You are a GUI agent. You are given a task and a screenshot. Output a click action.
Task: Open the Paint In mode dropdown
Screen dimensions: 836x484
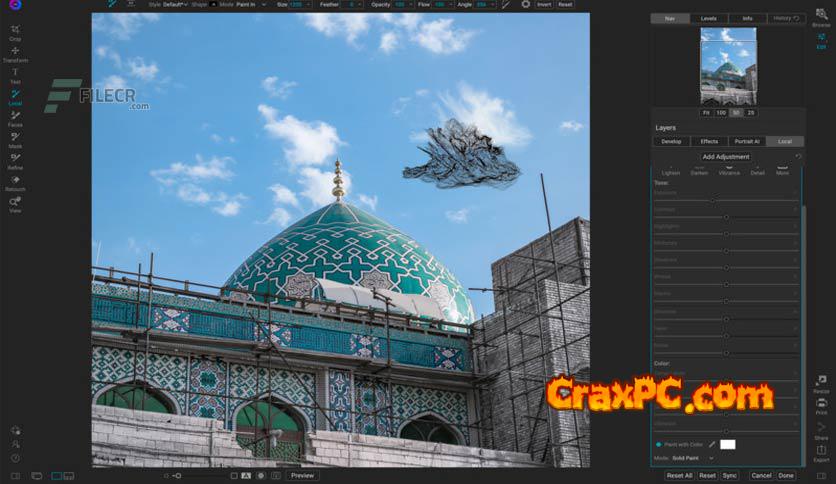coord(247,5)
